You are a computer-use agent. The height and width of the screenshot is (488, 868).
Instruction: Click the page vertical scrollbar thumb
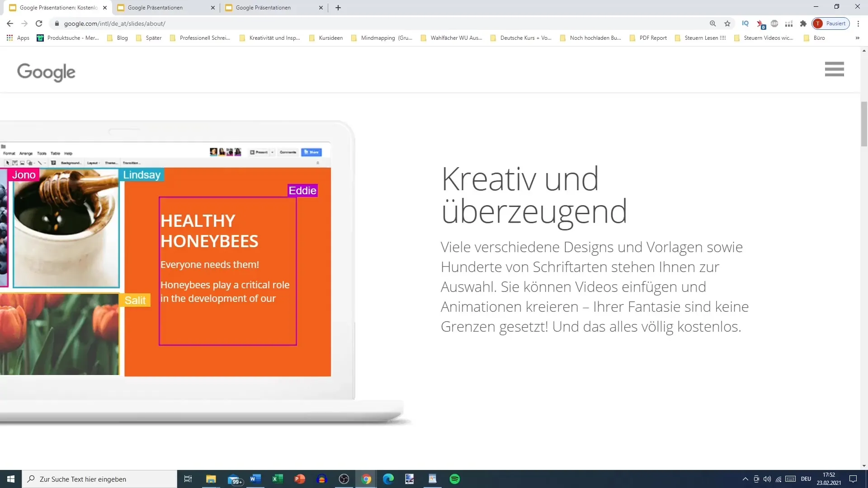tap(864, 124)
